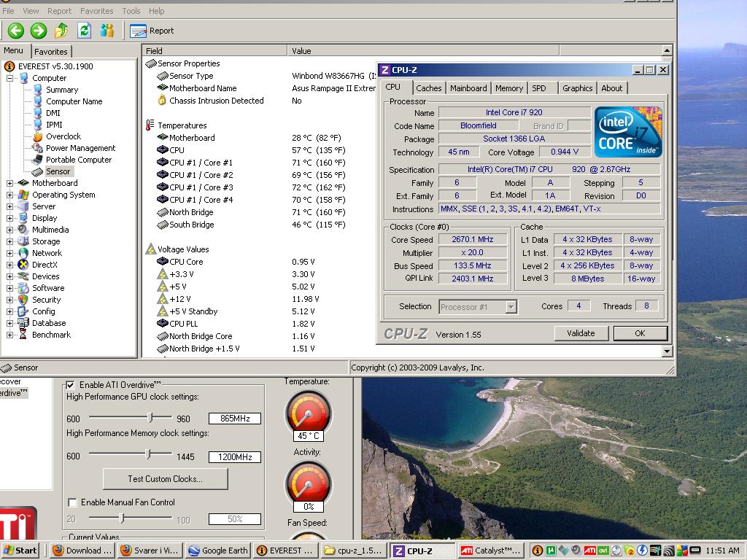Viewport: 747px width, 560px height.
Task: Toggle Enable ATI Overdrive checkbox
Action: click(71, 385)
